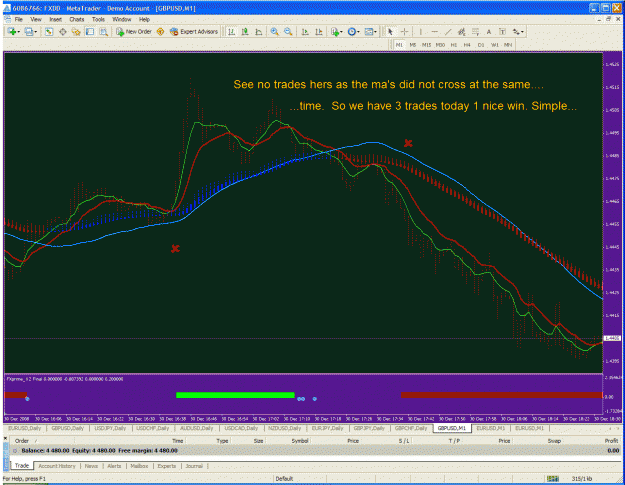
Task: Switch to the GBPUSD,Daily chart tab
Action: click(x=67, y=428)
